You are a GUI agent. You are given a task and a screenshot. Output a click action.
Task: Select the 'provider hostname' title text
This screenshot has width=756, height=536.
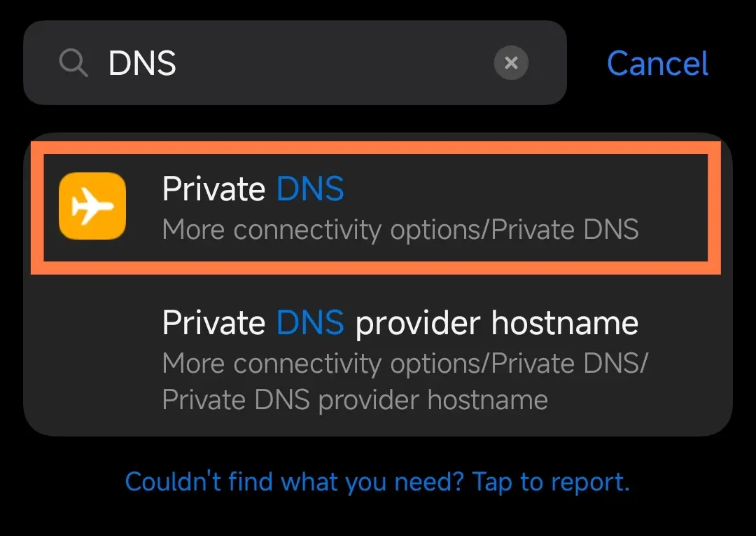pyautogui.click(x=496, y=323)
